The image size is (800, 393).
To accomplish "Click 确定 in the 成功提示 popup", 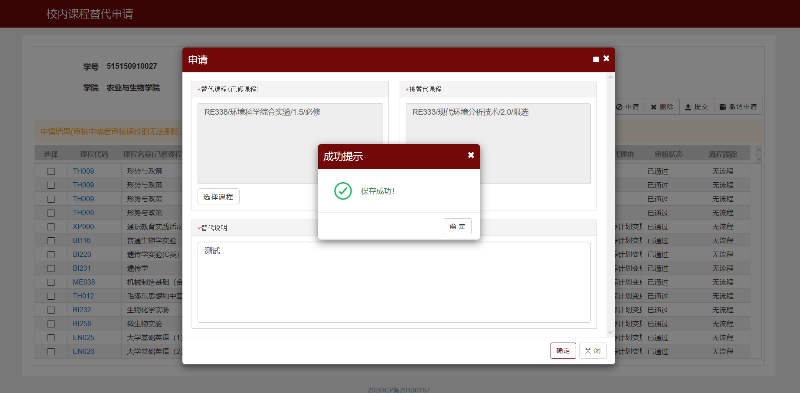I will tap(458, 226).
